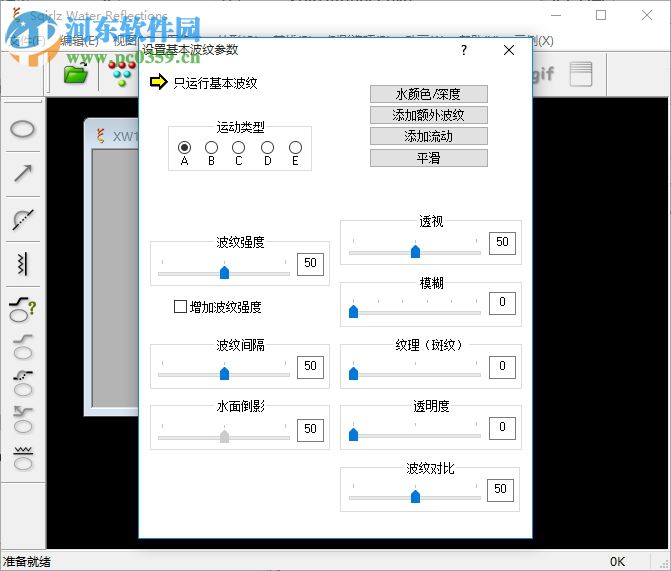671x571 pixels.
Task: Click the 波纹对比 value field
Action: [x=500, y=490]
